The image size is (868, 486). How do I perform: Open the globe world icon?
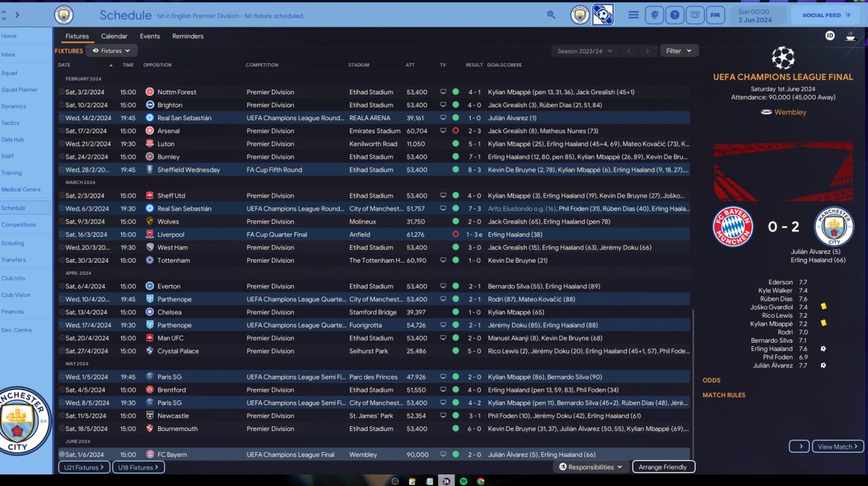[x=654, y=14]
